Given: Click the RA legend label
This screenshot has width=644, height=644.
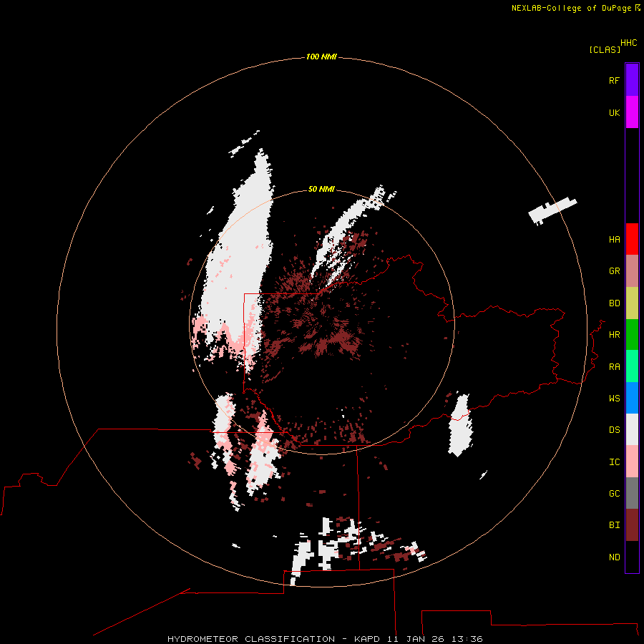Looking at the screenshot, I should click(614, 367).
